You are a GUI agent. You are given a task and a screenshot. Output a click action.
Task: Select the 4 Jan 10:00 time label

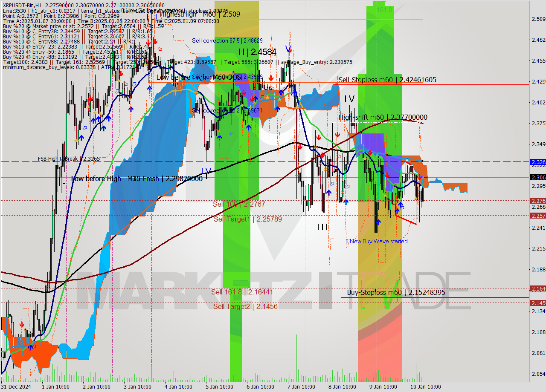coord(178,387)
